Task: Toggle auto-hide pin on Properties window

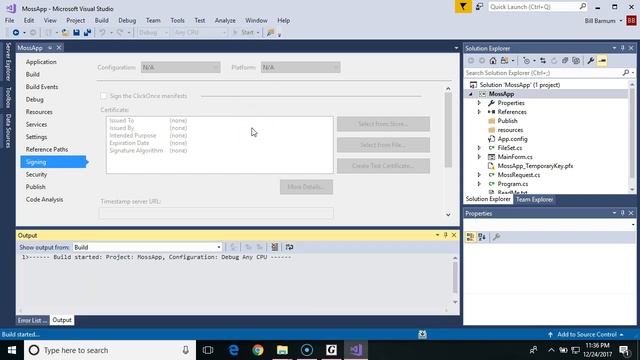Action: tap(622, 213)
